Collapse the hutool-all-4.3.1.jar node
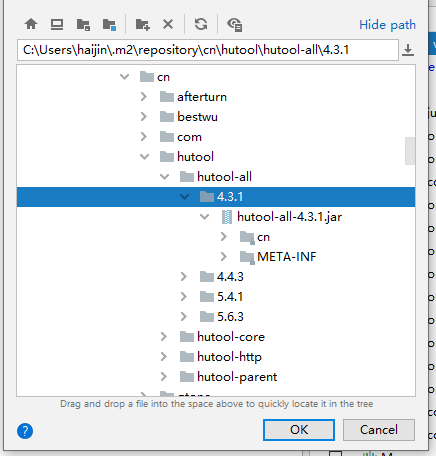 [204, 217]
